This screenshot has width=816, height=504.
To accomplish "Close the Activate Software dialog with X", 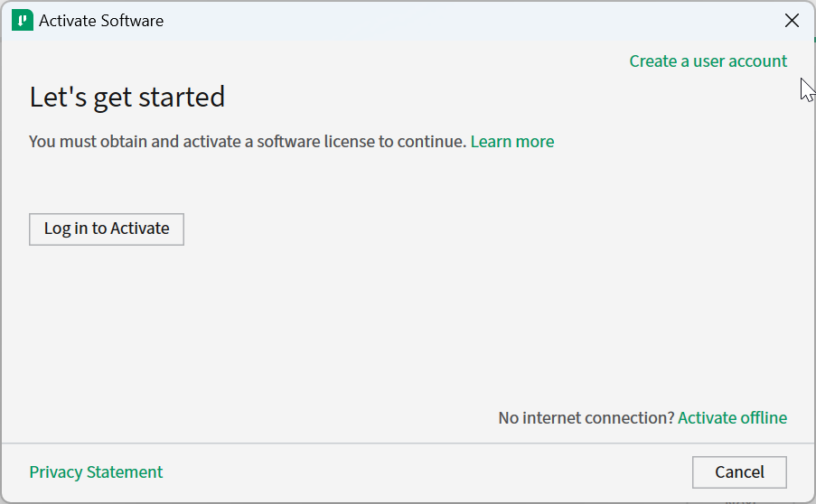I will coord(792,20).
